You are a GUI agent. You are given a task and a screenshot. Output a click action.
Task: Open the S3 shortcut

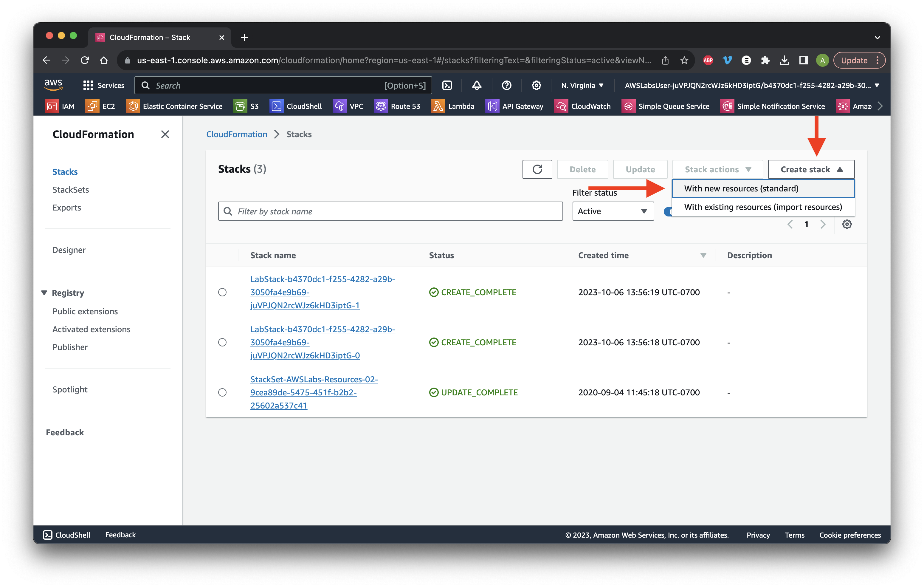246,106
